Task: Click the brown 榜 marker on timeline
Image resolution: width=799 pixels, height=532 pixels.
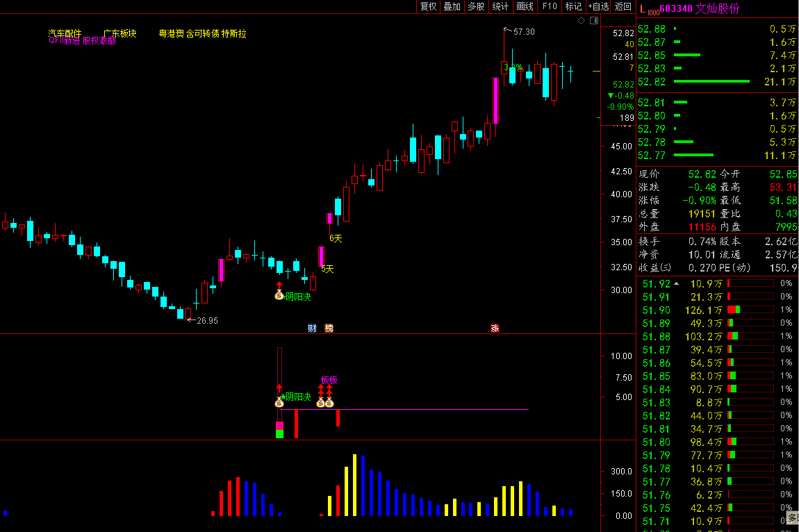Action: [329, 328]
